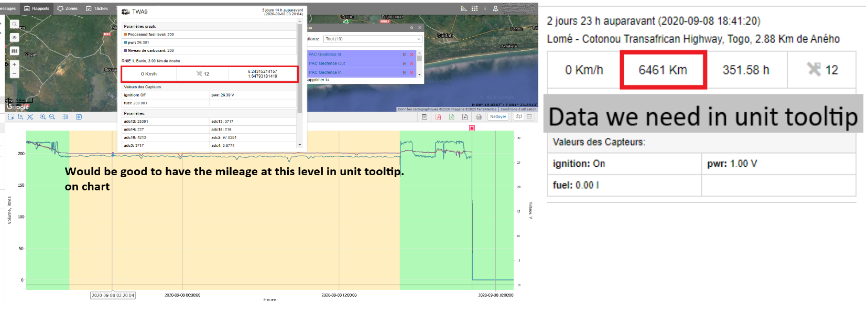868x312 pixels.
Task: Click the chart zoom-in magnifier icon
Action: click(x=42, y=117)
